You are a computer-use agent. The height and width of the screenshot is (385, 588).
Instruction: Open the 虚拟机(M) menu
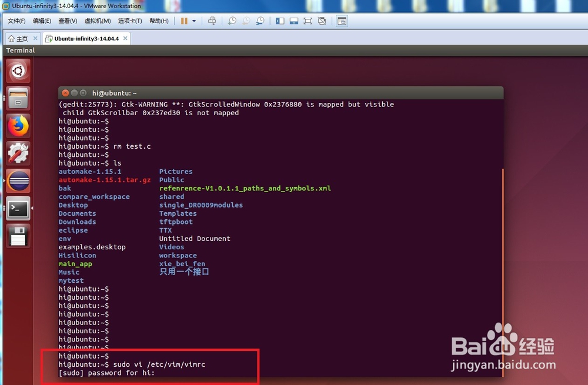(98, 21)
